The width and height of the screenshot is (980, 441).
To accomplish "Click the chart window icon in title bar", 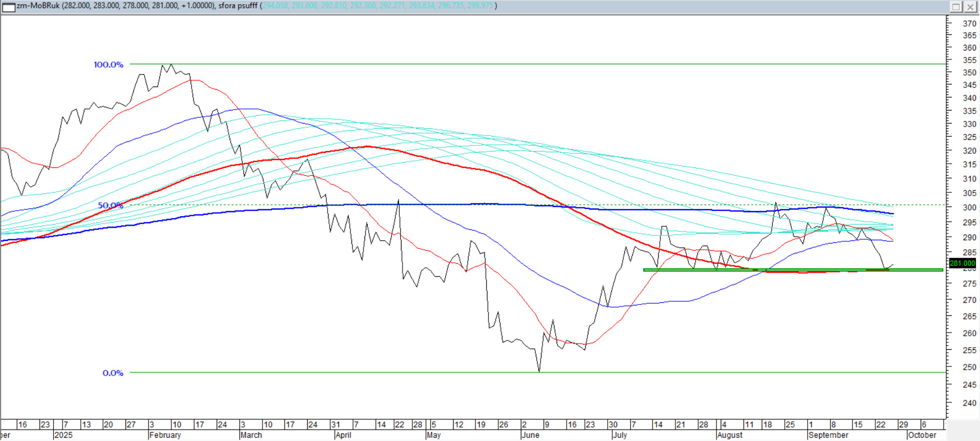I will pyautogui.click(x=9, y=7).
